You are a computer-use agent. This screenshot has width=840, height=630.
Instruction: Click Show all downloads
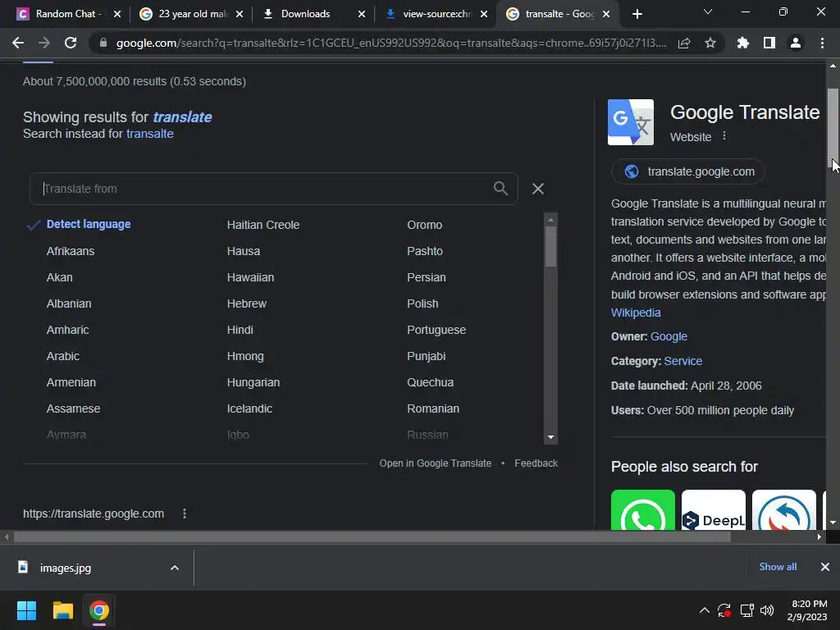778,567
